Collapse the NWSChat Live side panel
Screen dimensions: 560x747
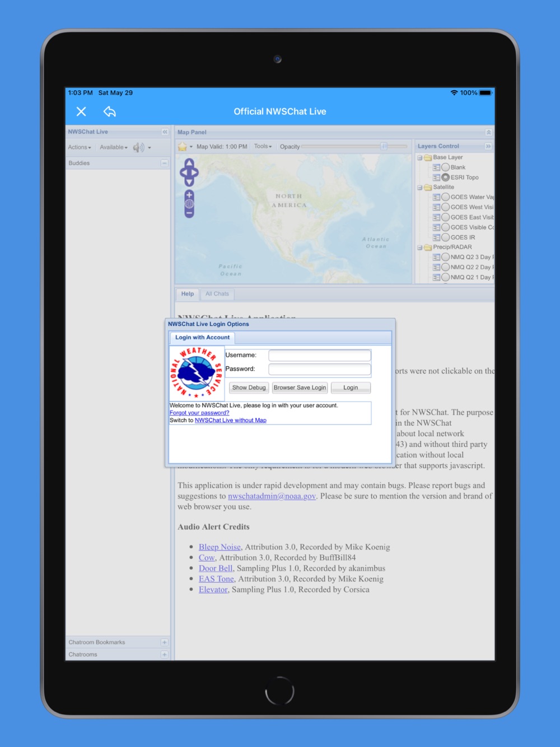pos(165,132)
